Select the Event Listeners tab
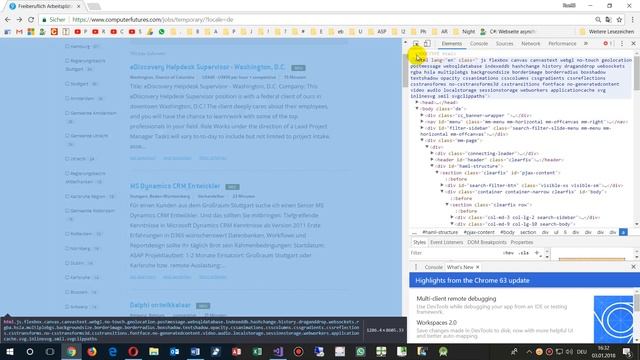 tap(447, 242)
